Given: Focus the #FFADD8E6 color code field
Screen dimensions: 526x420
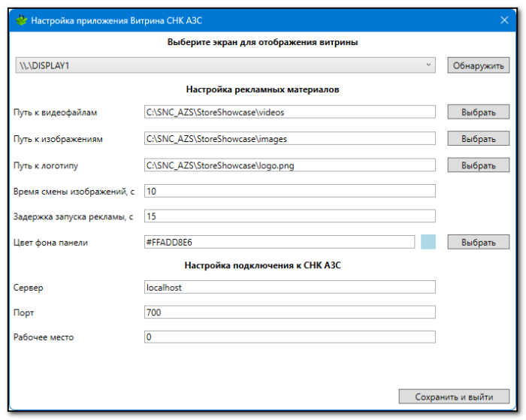Looking at the screenshot, I should (x=280, y=242).
